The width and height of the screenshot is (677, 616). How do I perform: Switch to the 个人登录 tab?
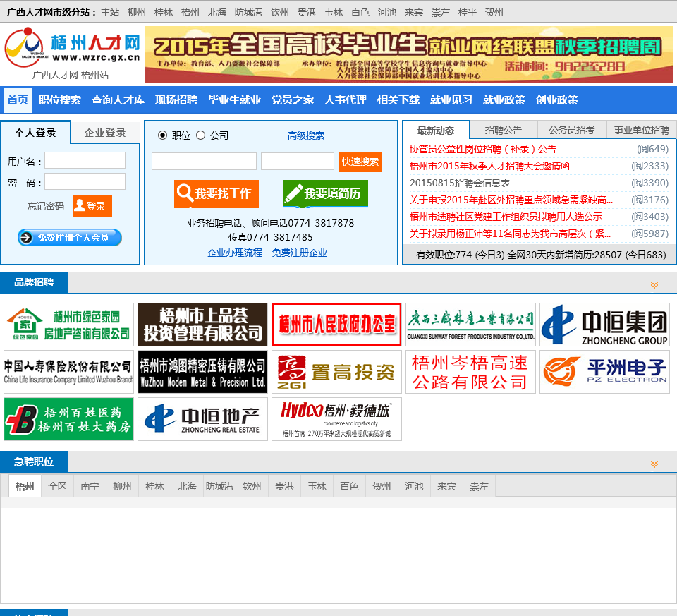[35, 133]
